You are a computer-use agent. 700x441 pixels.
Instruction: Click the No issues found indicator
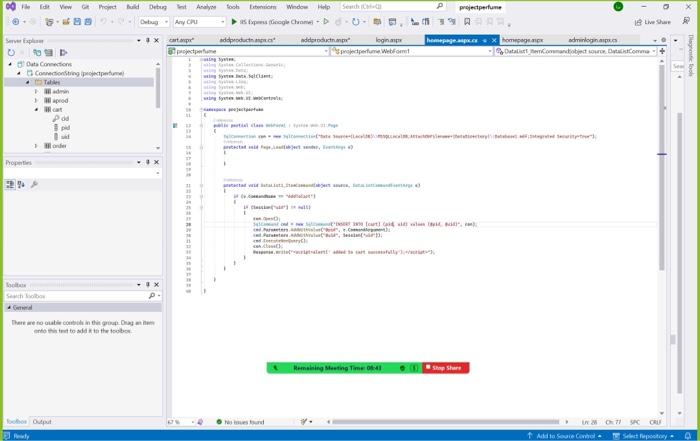pos(240,422)
